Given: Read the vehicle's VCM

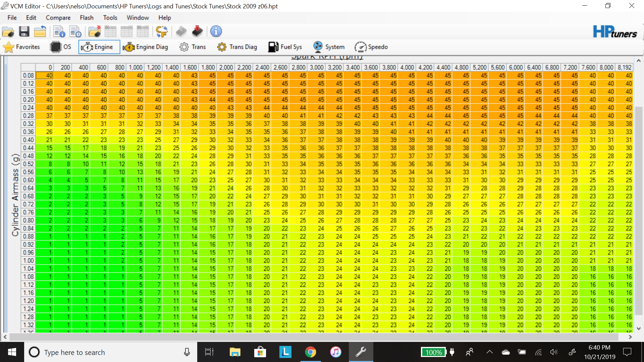Looking at the screenshot, I should (181, 31).
